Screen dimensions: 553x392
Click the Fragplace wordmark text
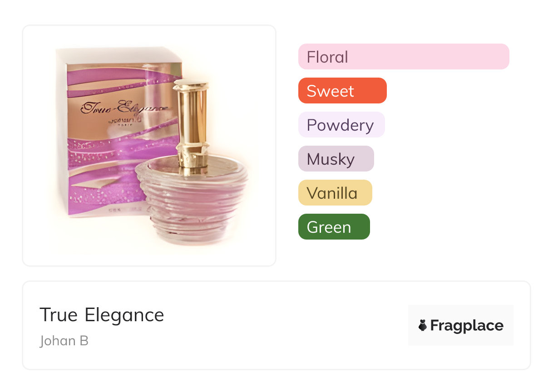coord(467,325)
